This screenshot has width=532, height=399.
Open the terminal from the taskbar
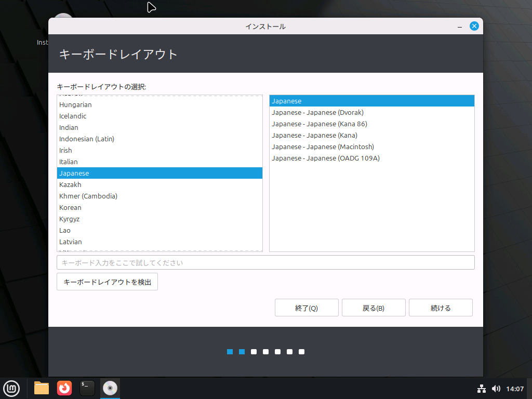click(x=87, y=388)
